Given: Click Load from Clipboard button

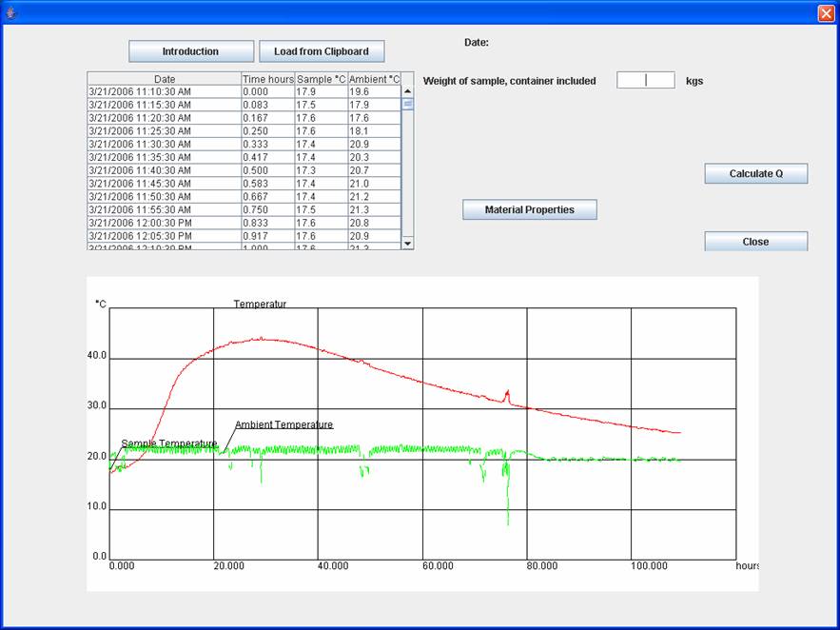Looking at the screenshot, I should 322,51.
